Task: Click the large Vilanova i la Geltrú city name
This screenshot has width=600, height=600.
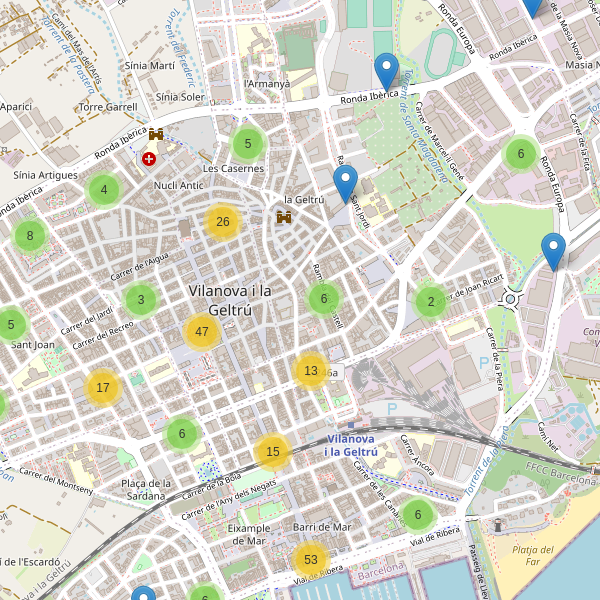Action: pos(230,300)
